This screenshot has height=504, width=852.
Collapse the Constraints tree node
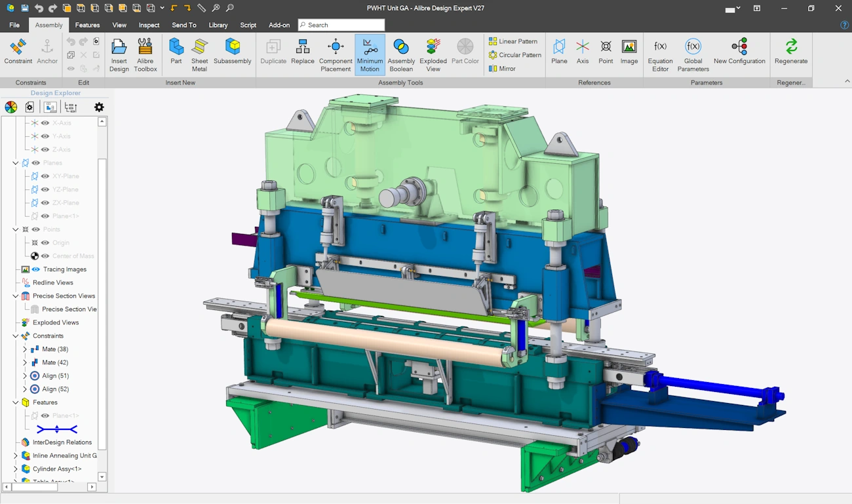tap(16, 336)
